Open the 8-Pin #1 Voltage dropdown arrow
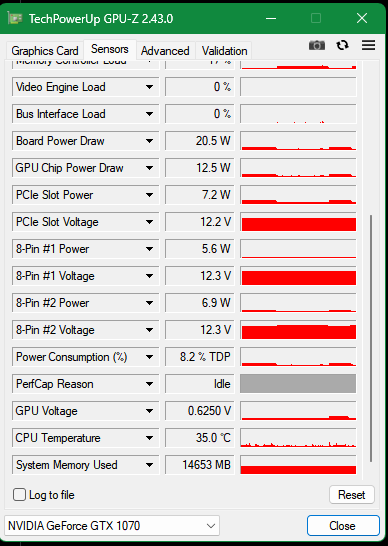 [149, 276]
